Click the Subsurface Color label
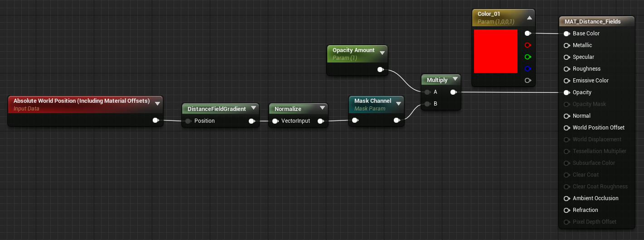 coord(594,163)
